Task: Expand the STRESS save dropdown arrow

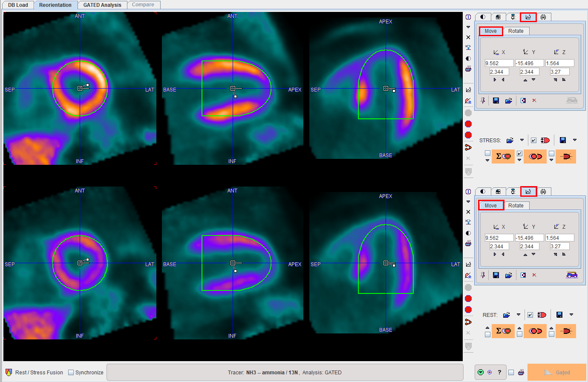Action: point(575,140)
